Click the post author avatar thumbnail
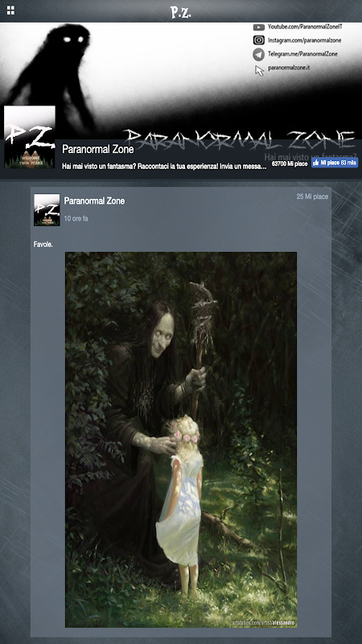The width and height of the screenshot is (362, 644). (47, 210)
